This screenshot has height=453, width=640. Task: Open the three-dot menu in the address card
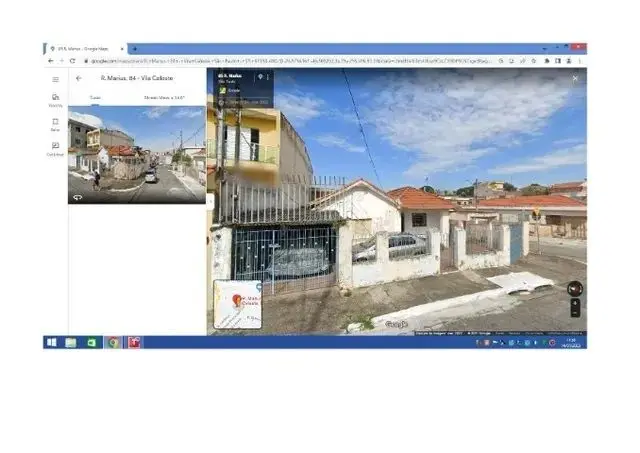coord(267,77)
